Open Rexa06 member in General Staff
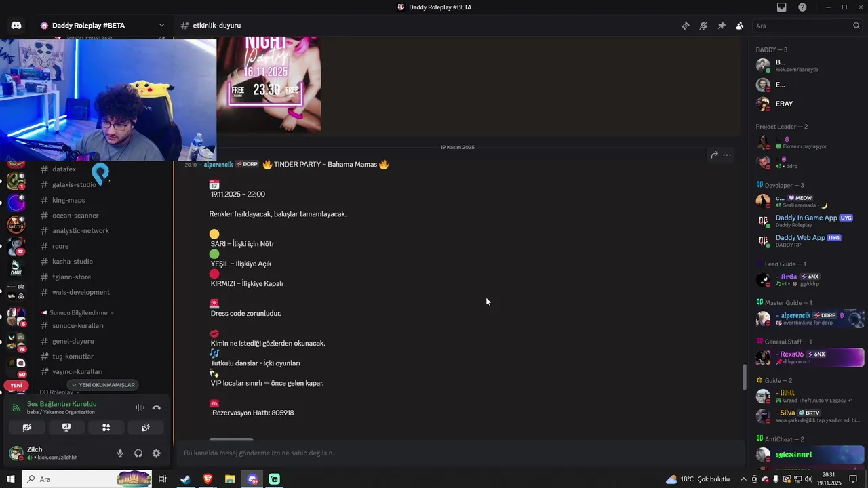868x488 pixels. [x=810, y=357]
